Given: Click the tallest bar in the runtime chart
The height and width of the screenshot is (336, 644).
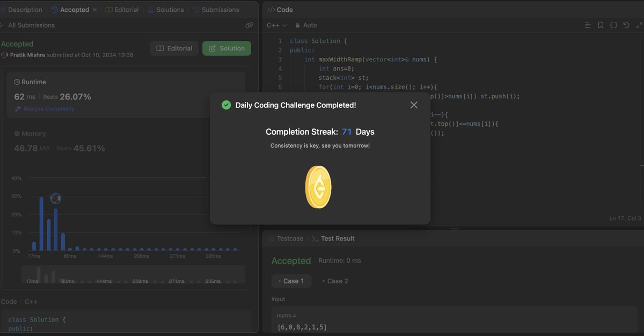Looking at the screenshot, I should (x=41, y=224).
